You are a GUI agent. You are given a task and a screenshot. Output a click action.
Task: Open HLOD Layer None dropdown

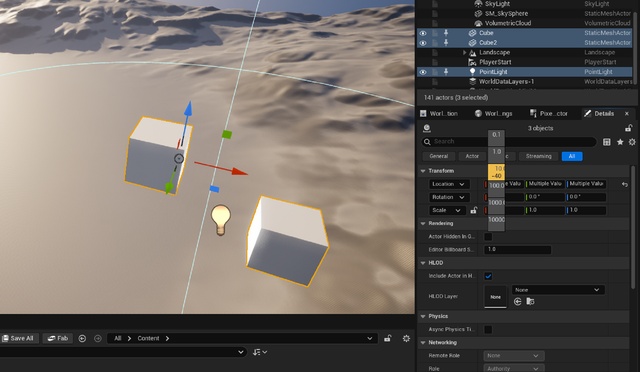coord(558,290)
